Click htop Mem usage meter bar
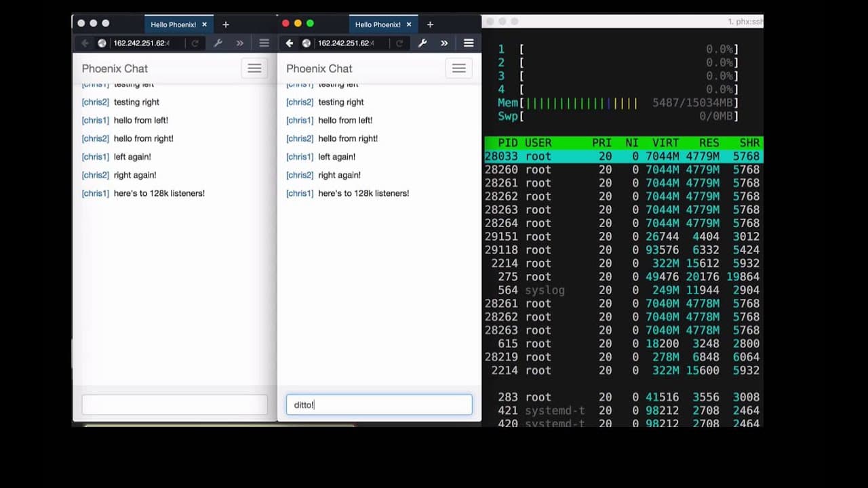 coord(618,103)
